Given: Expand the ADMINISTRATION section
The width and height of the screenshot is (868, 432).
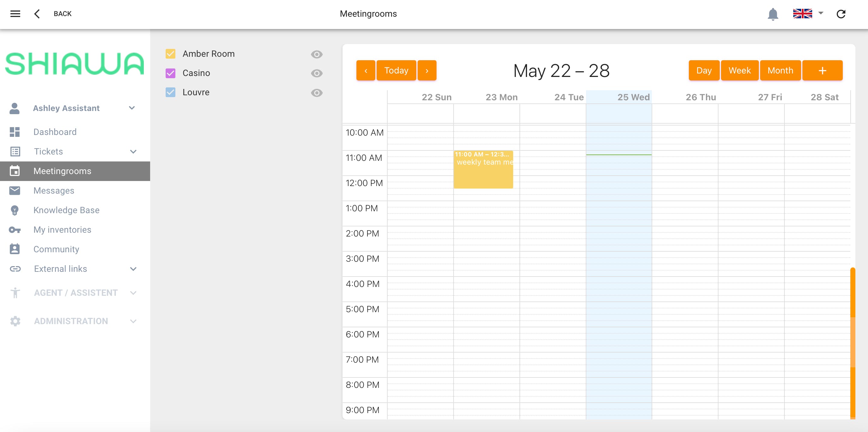Looking at the screenshot, I should point(133,321).
